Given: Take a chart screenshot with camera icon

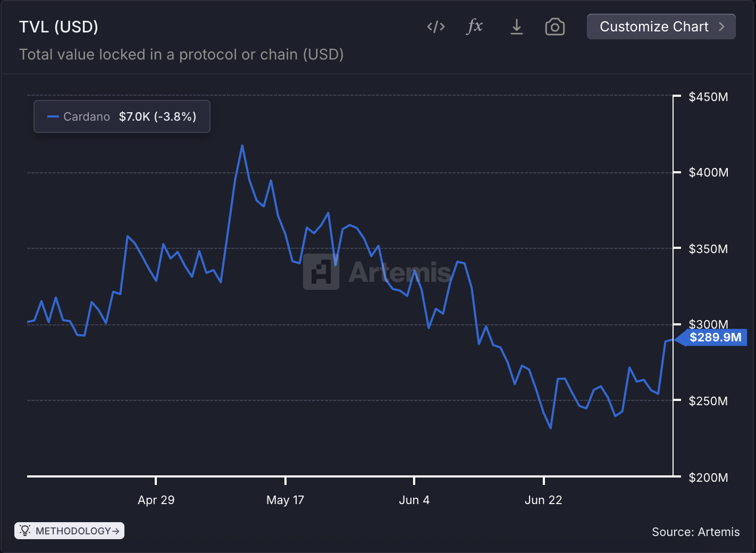Looking at the screenshot, I should pos(555,27).
